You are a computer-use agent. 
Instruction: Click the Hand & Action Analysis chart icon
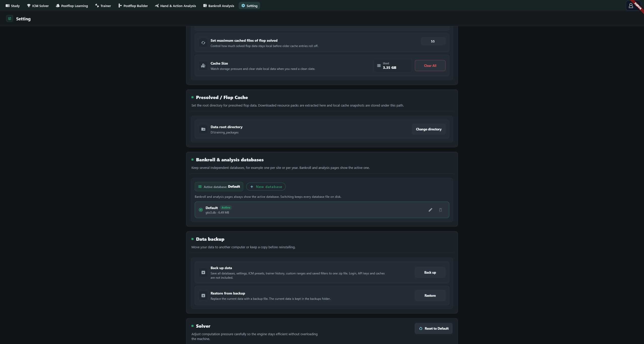pos(157,6)
